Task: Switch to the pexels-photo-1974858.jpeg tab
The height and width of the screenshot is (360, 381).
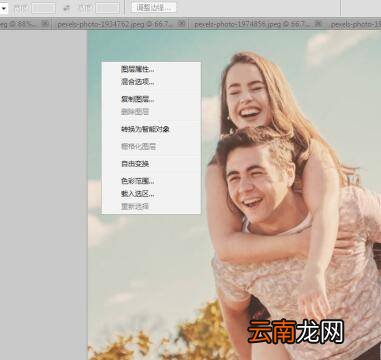Action: click(252, 24)
